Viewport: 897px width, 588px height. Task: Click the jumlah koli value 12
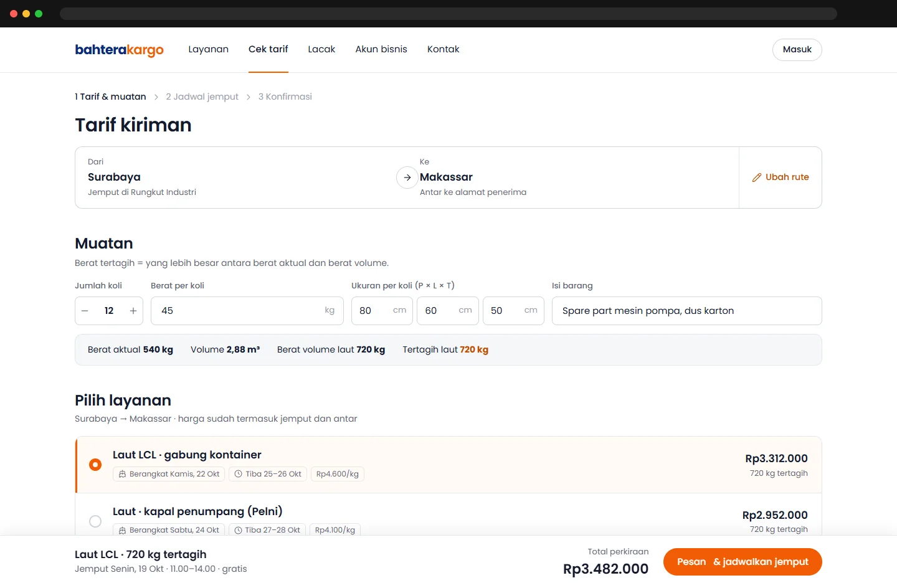[x=109, y=311]
